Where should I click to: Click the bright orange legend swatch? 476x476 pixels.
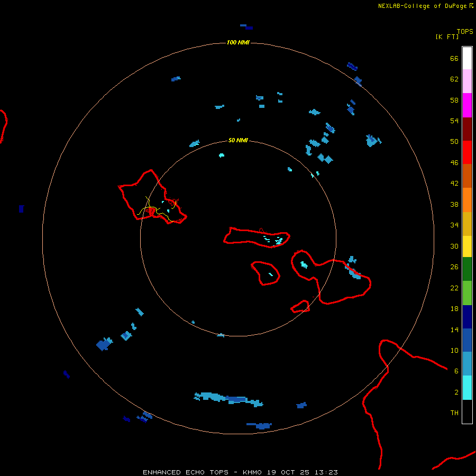point(467,200)
